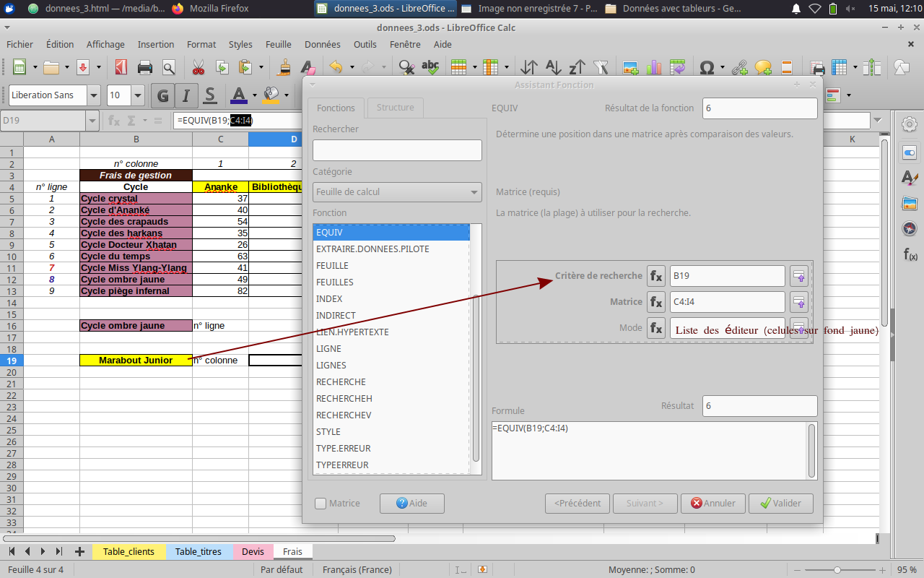Toggle the Matrice checkbox in the wizard

pos(321,504)
